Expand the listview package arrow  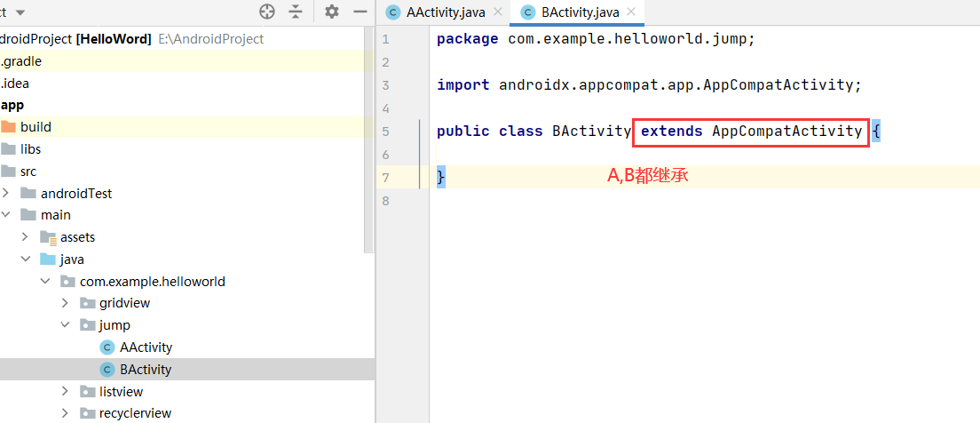pos(65,392)
